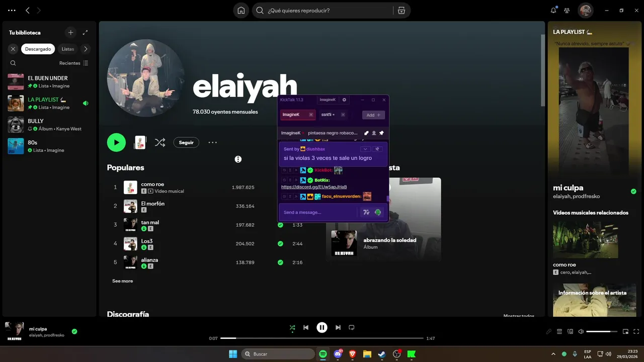
Task: Open the miniplayer icon
Action: (626, 331)
